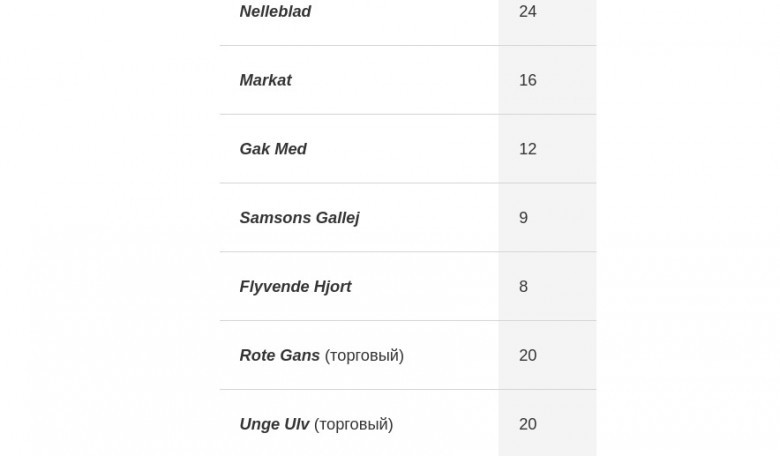The height and width of the screenshot is (456, 780).
Task: Click the bold Unge Ulv name
Action: coord(274,424)
